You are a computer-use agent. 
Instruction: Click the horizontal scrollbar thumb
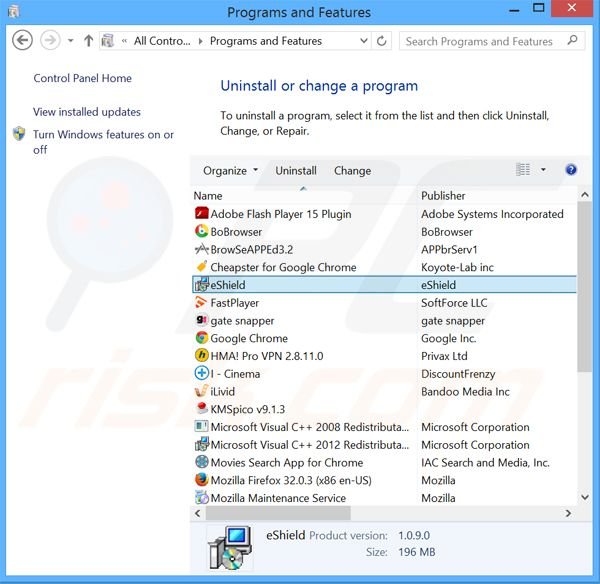[278, 513]
